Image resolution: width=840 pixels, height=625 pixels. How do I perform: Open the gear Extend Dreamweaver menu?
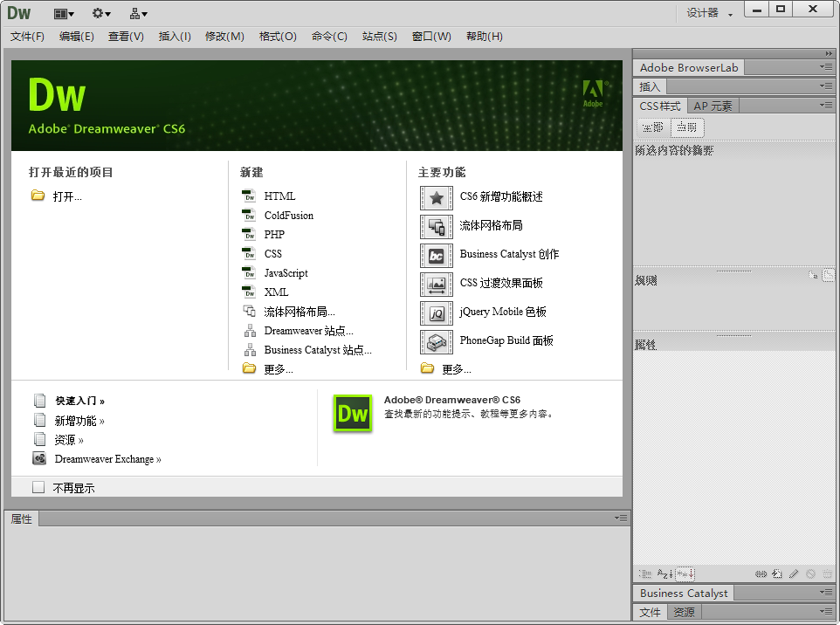coord(101,13)
